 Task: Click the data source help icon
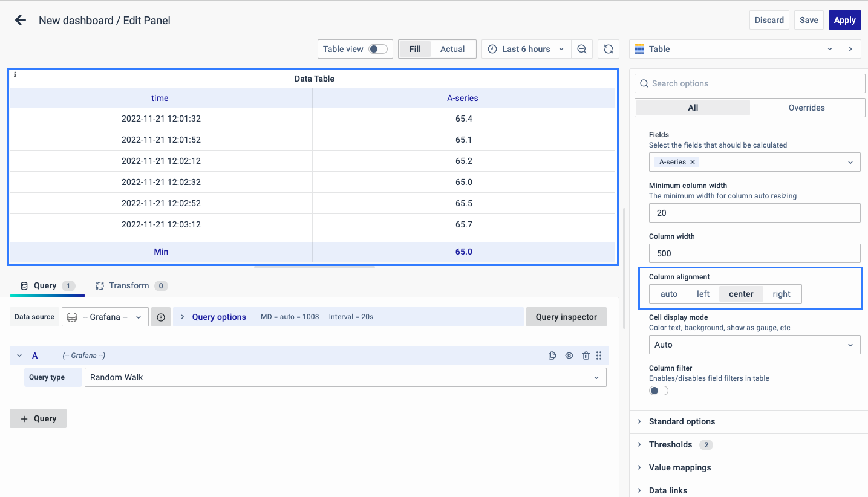click(x=160, y=317)
